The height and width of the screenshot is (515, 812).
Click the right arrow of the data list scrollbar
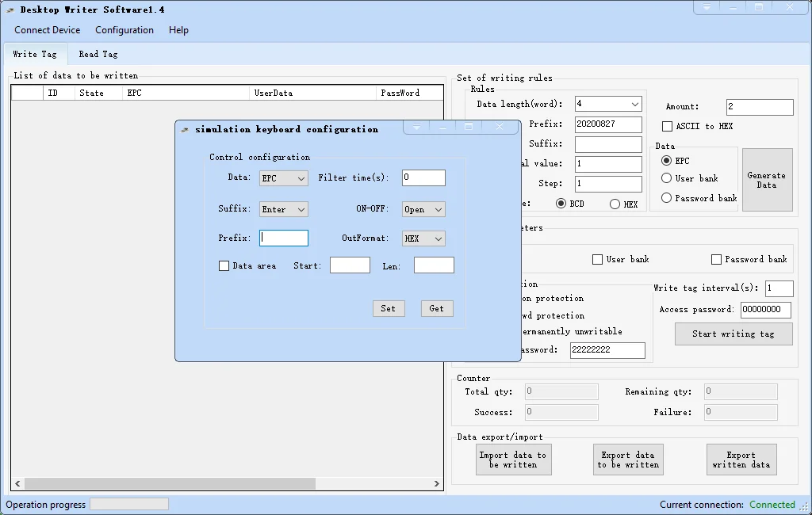click(436, 483)
